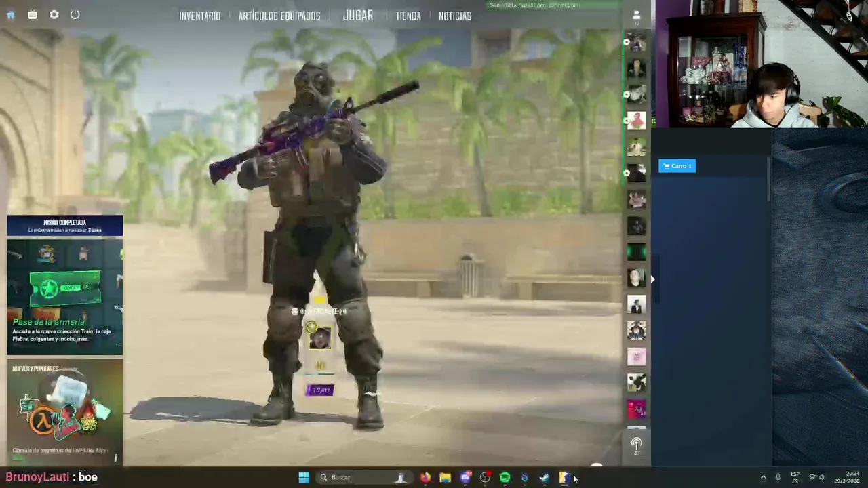Open the Windows Start menu
868x488 pixels.
coord(304,478)
